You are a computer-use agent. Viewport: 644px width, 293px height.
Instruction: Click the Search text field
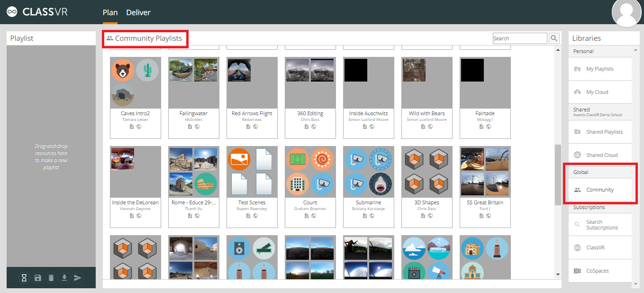tap(520, 38)
